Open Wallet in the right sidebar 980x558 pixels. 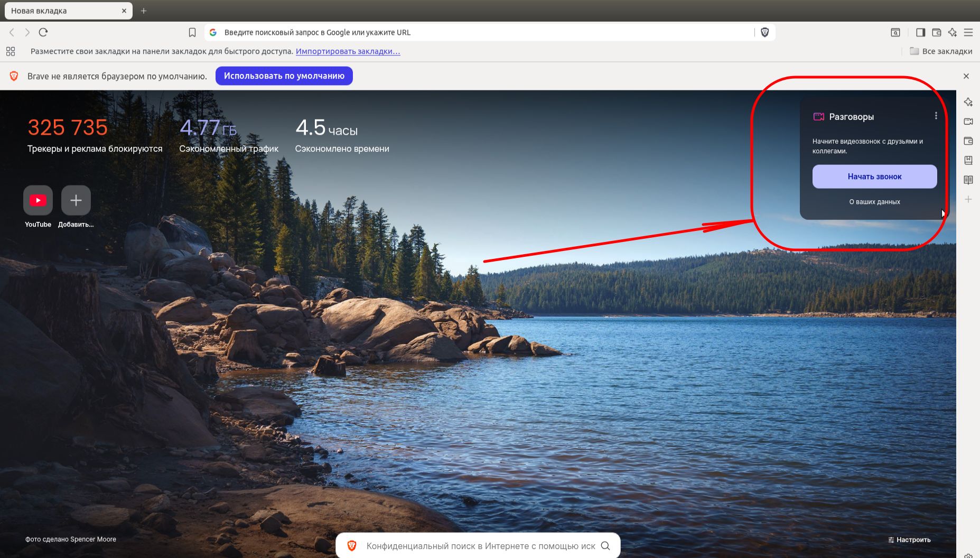[x=968, y=141]
